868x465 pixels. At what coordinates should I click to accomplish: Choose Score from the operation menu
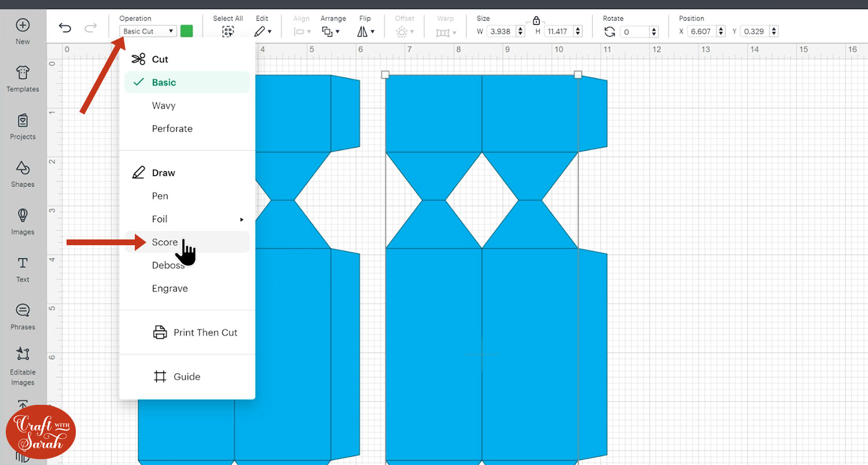(165, 242)
